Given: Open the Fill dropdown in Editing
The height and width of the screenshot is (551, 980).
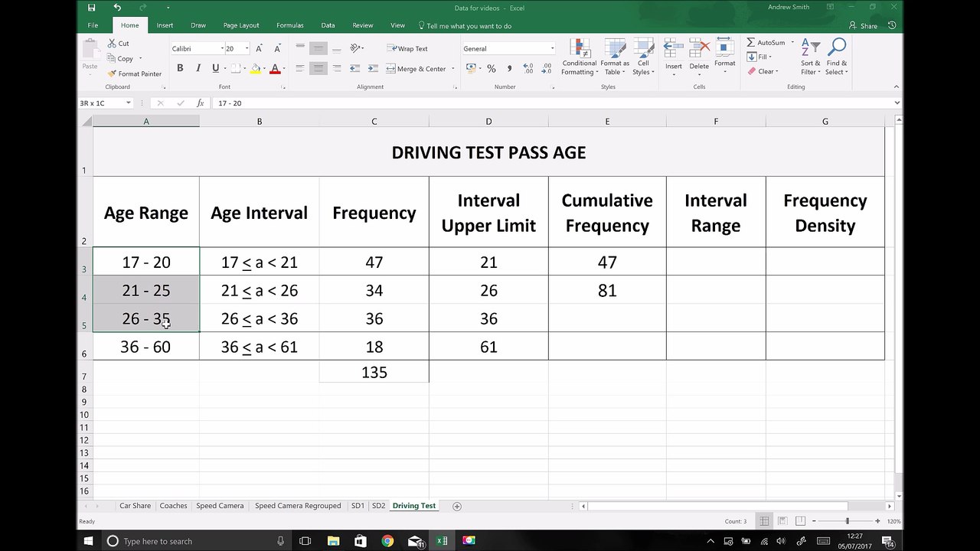Looking at the screenshot, I should [759, 57].
